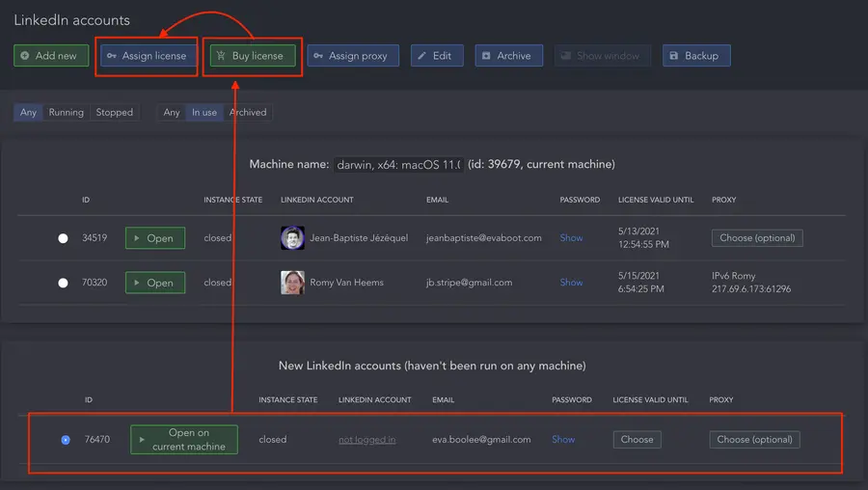Click the archive box icon
The height and width of the screenshot is (490, 868).
486,55
